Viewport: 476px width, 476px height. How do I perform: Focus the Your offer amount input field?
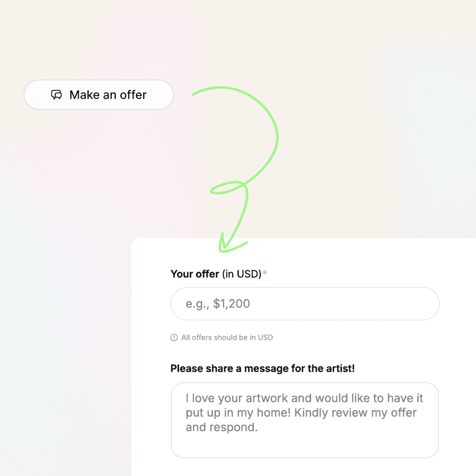click(305, 304)
